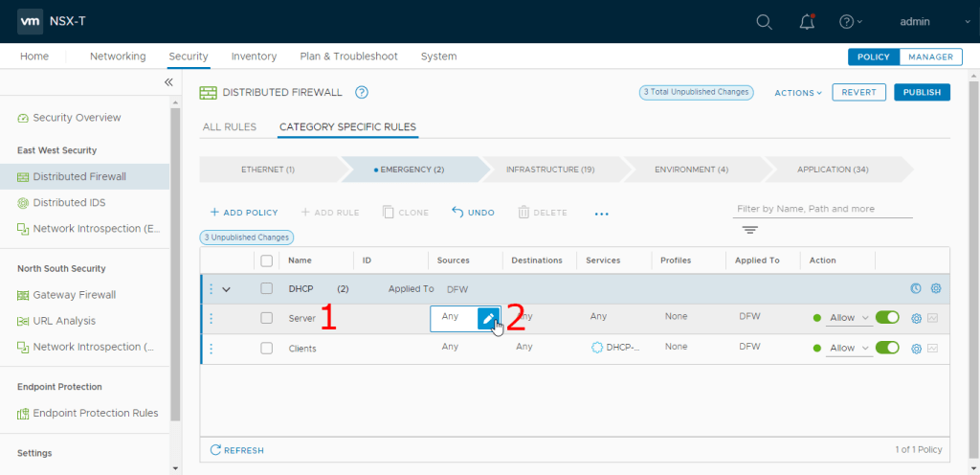Click the Revert button
Image resolution: width=980 pixels, height=475 pixels.
pos(858,93)
